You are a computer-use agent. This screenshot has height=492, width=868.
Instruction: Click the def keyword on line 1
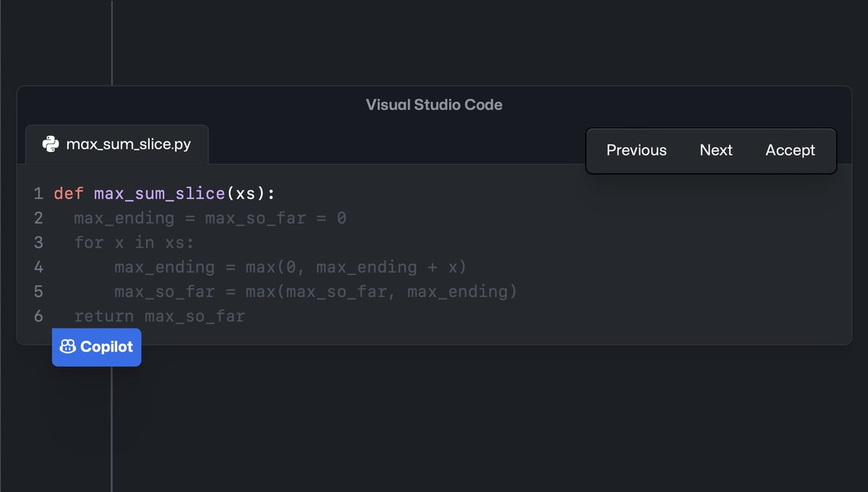click(x=69, y=194)
